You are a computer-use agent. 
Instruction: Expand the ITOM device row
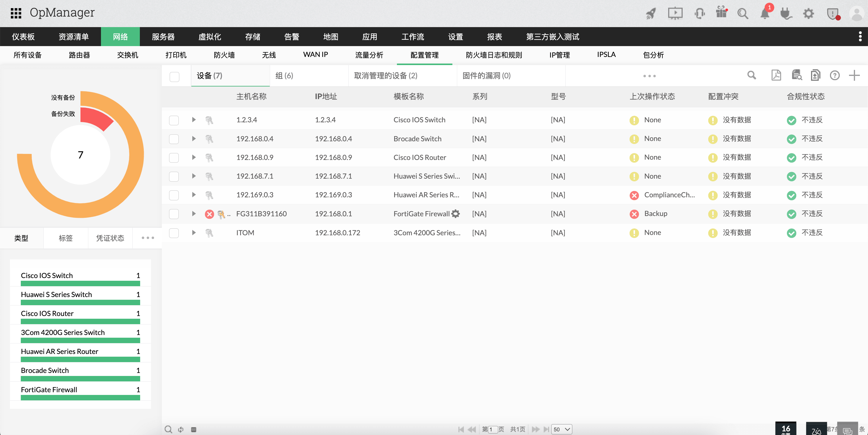(194, 232)
